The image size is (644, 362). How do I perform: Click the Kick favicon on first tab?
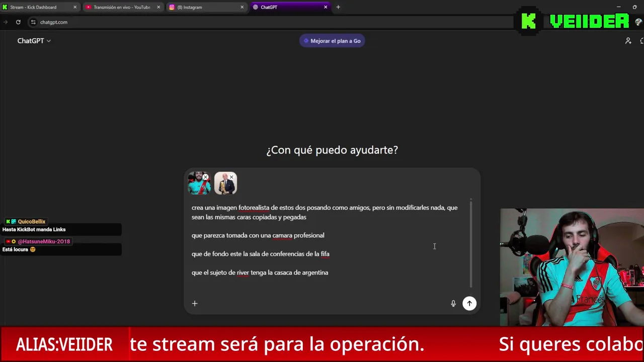tap(5, 7)
